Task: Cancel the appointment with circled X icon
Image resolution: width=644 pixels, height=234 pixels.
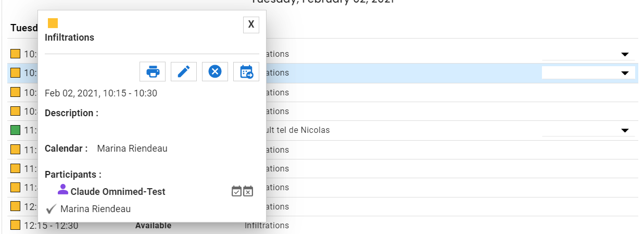Action: click(215, 71)
